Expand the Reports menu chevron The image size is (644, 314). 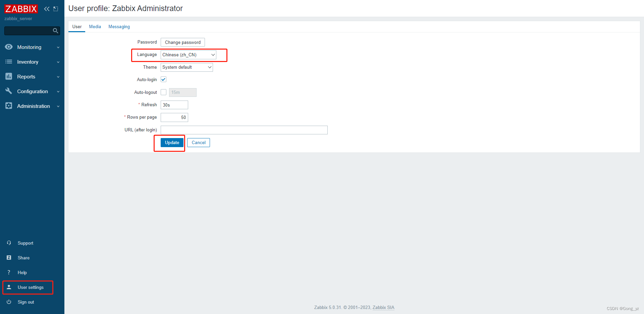coord(58,77)
